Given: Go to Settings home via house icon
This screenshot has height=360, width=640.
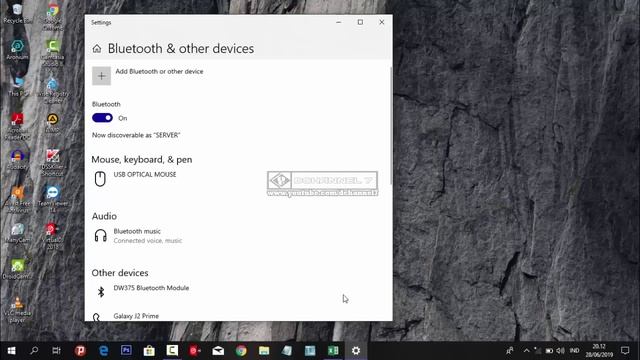Looking at the screenshot, I should pos(97,49).
